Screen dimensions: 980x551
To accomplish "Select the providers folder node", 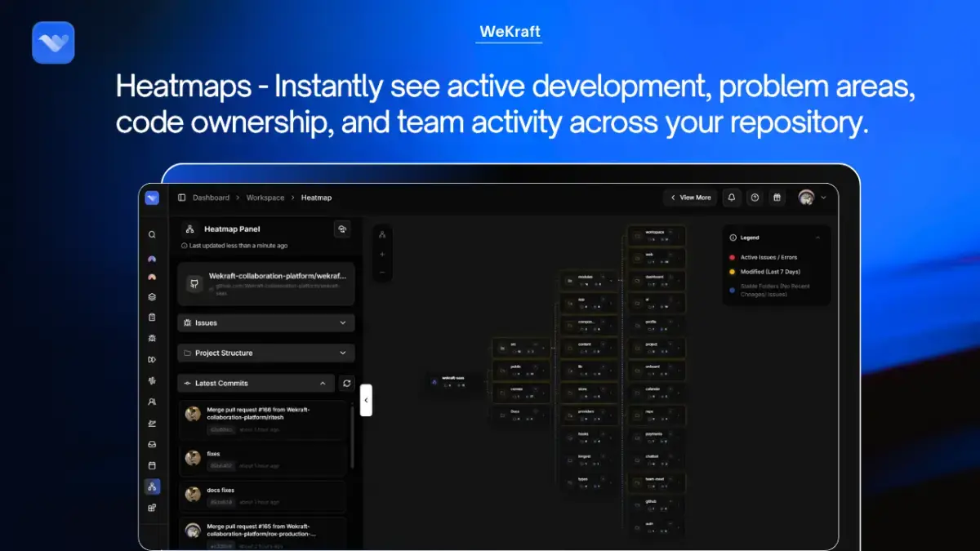I will [x=588, y=415].
